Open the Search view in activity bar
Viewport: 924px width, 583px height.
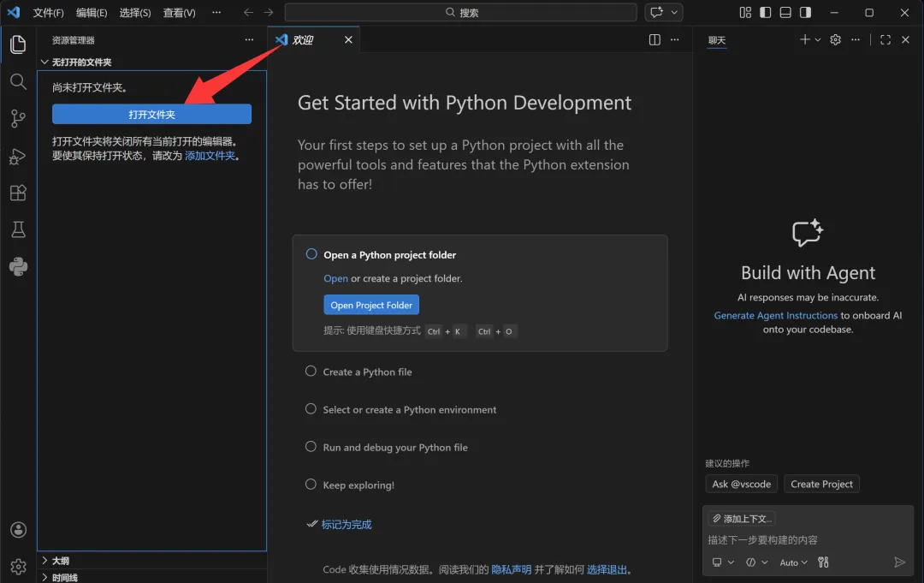pyautogui.click(x=18, y=81)
